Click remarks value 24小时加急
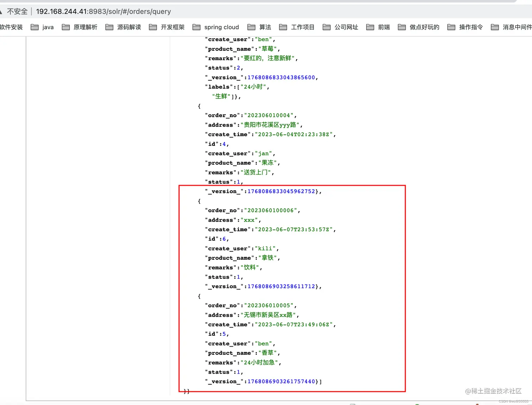This screenshot has width=532, height=405. 259,362
